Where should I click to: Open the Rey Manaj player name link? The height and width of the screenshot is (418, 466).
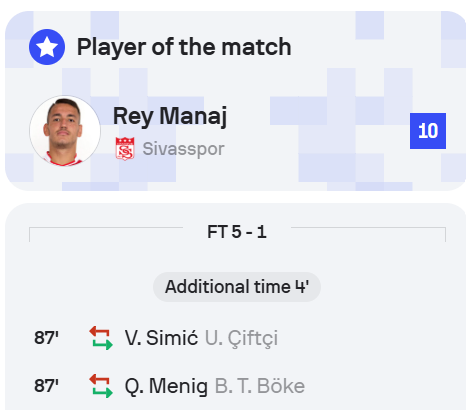tap(170, 116)
